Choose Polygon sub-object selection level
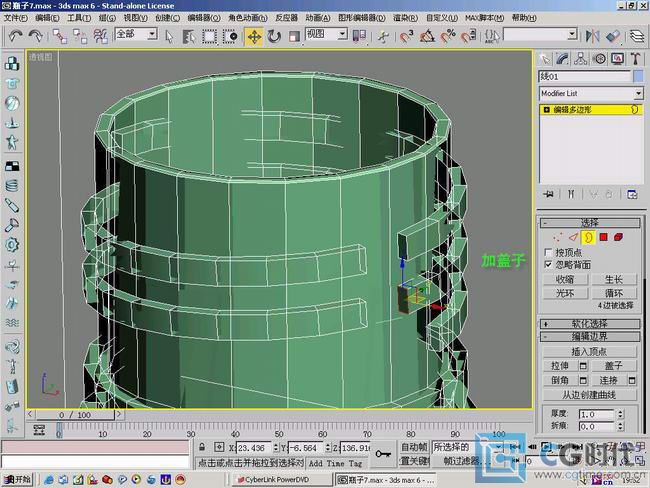Image resolution: width=650 pixels, height=488 pixels. 604,237
